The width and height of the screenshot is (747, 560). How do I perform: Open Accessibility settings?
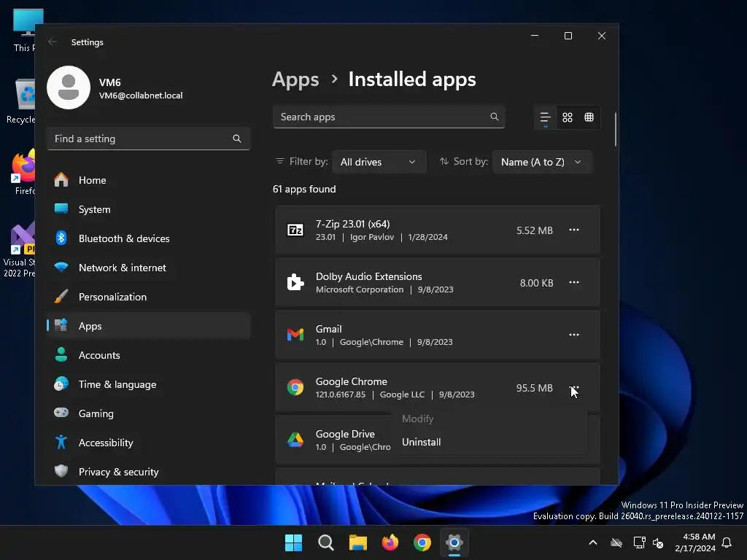click(x=149, y=443)
